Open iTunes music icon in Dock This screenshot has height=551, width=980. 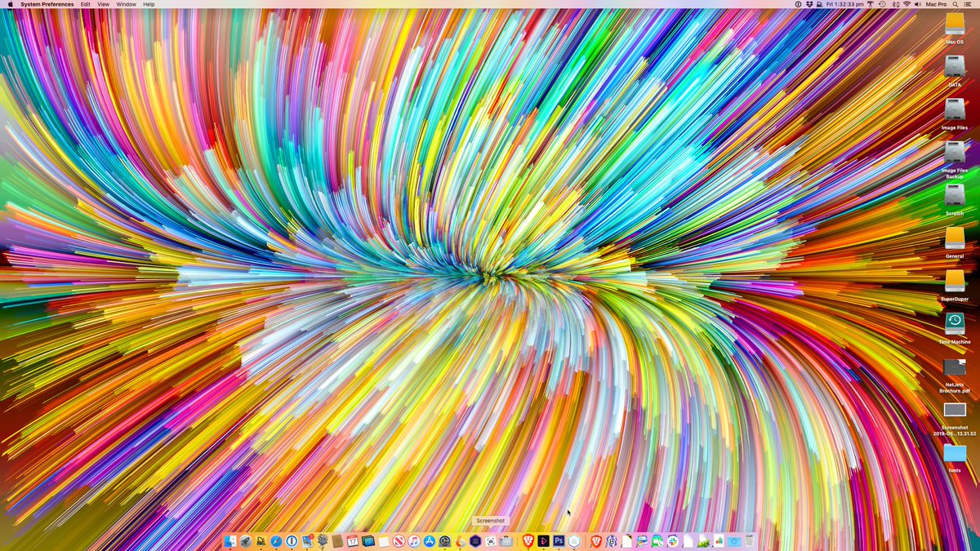tap(413, 540)
